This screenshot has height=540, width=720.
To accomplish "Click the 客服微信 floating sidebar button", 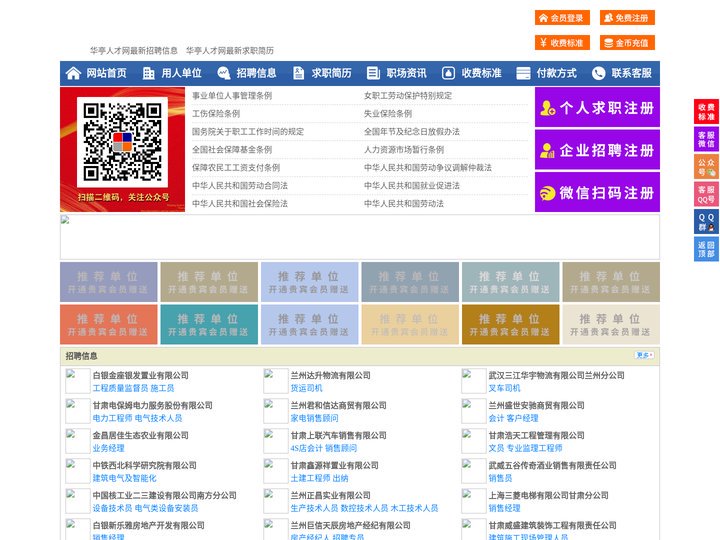I will point(706,139).
